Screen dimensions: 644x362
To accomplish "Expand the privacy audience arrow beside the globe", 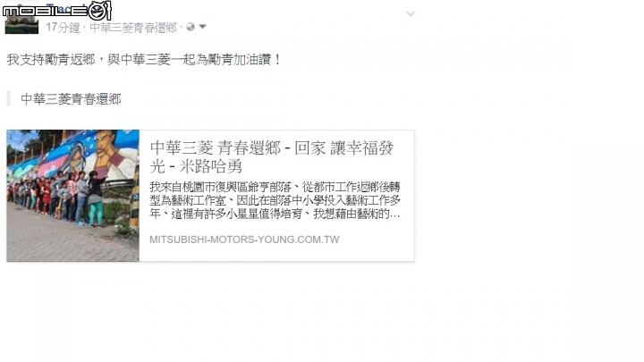I will tap(202, 27).
